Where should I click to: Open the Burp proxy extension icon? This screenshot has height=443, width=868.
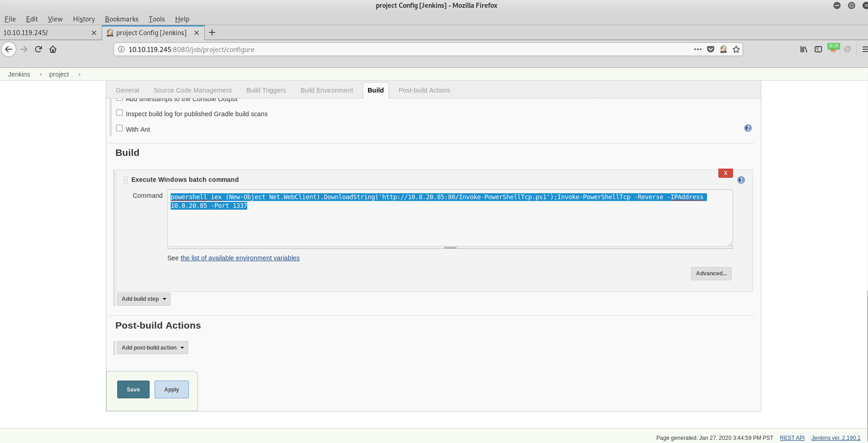pos(833,48)
